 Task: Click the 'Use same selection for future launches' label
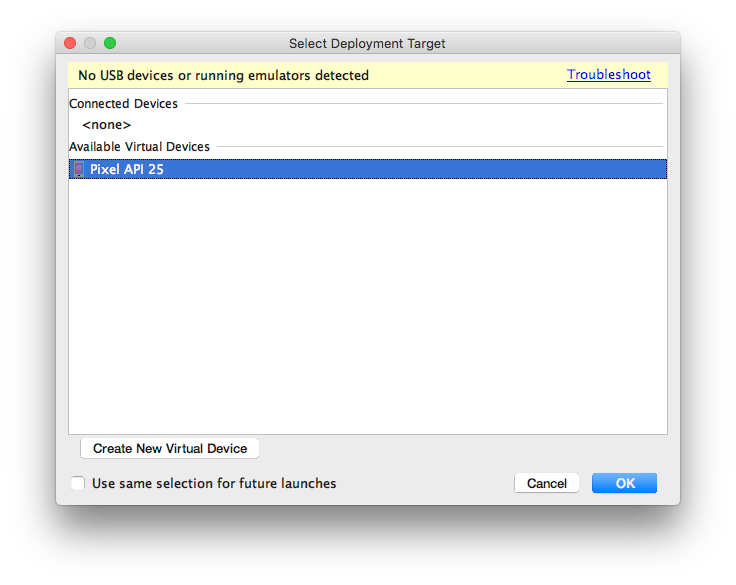click(214, 483)
